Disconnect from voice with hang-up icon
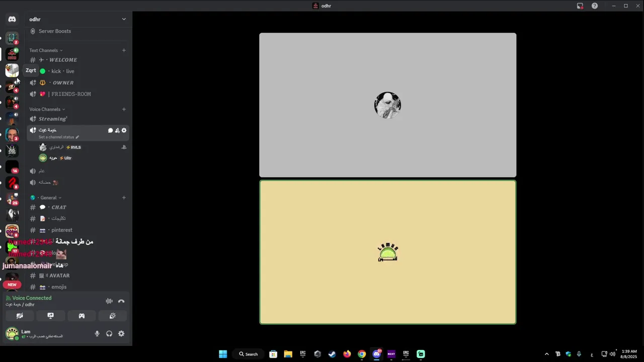The width and height of the screenshot is (644, 362). pyautogui.click(x=121, y=301)
